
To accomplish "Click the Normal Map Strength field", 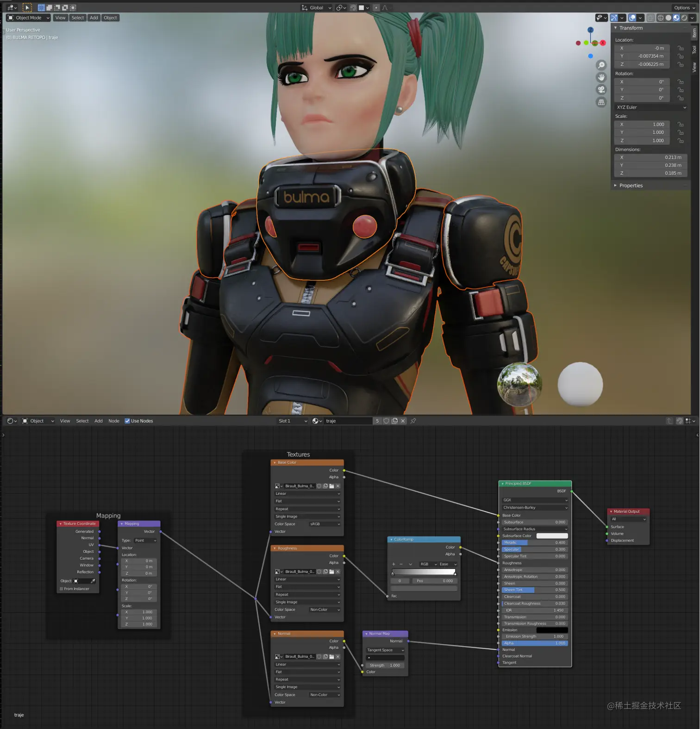I will point(385,665).
